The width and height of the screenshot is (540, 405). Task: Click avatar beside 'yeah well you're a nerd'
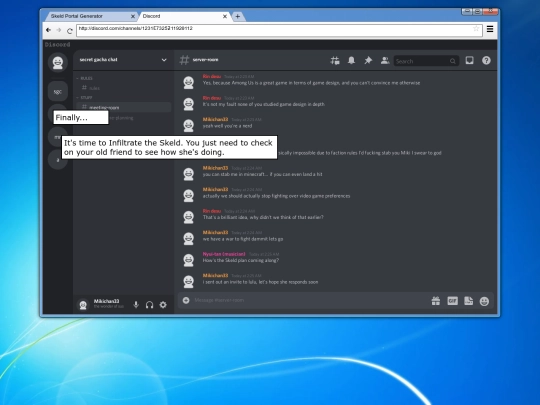click(x=188, y=125)
